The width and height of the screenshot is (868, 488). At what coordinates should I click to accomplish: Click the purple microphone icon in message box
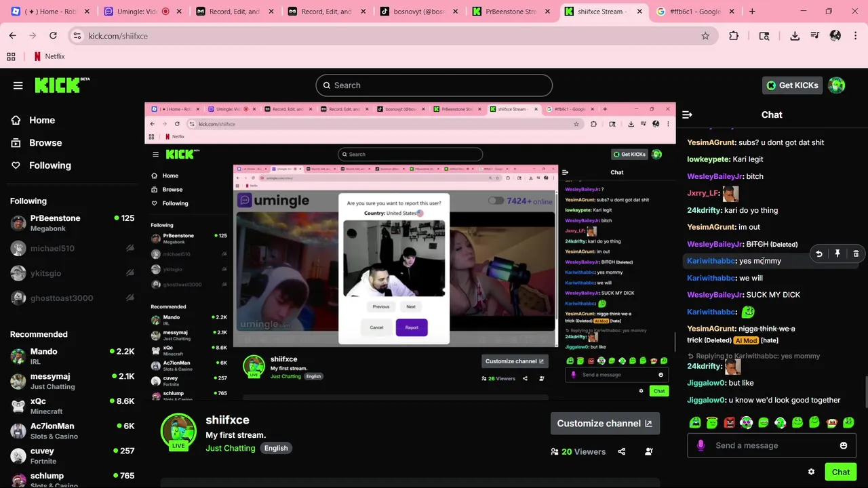tap(701, 445)
